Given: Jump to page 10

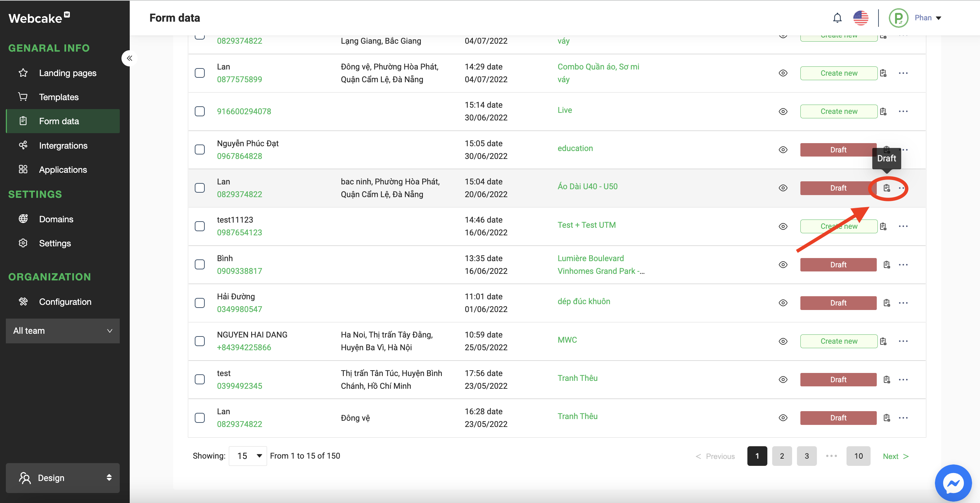Looking at the screenshot, I should 858,456.
